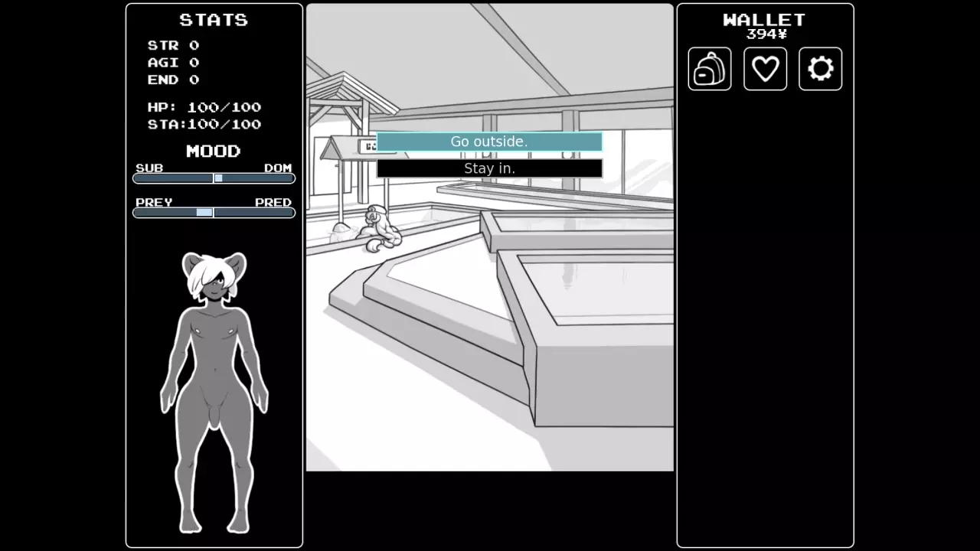
Task: Click the PRED label above the slider
Action: (x=273, y=202)
